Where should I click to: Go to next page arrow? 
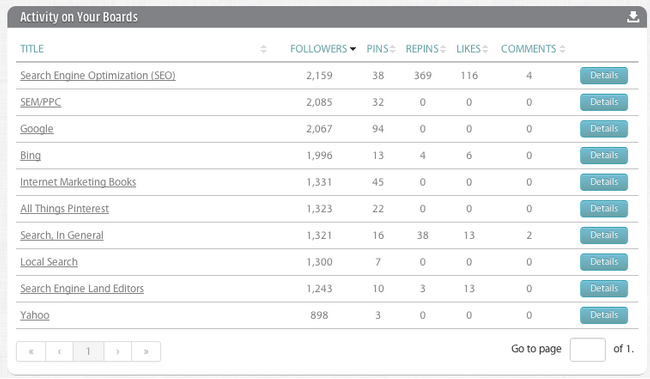point(118,352)
